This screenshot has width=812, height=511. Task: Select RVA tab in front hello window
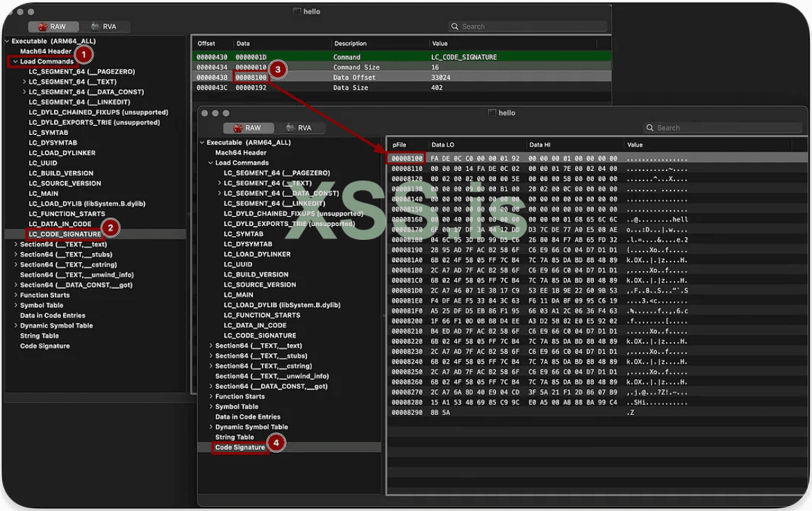(x=299, y=128)
